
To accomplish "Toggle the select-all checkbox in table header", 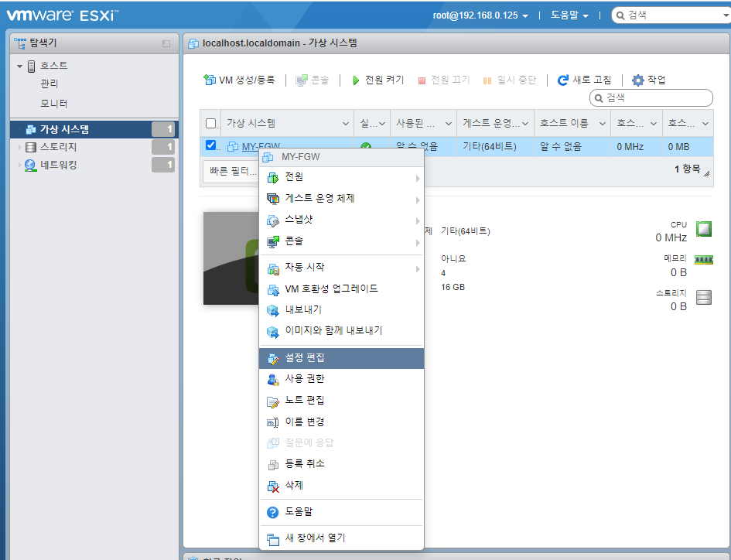I will 210,123.
